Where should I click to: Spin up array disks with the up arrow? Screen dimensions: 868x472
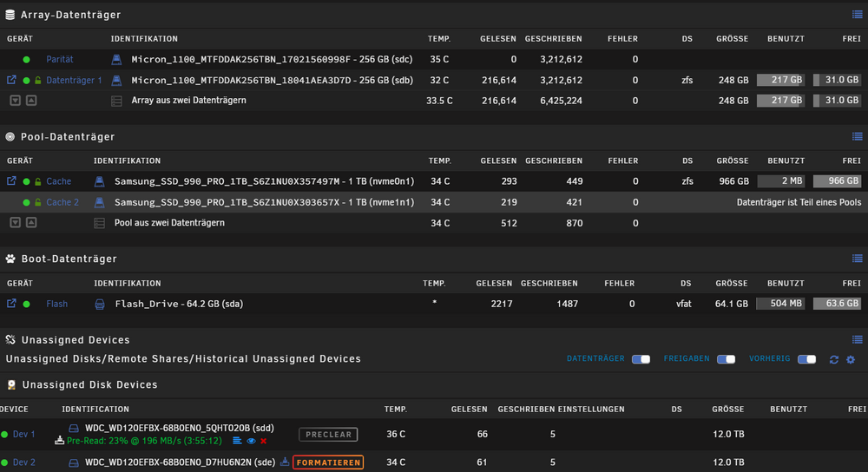click(x=31, y=100)
